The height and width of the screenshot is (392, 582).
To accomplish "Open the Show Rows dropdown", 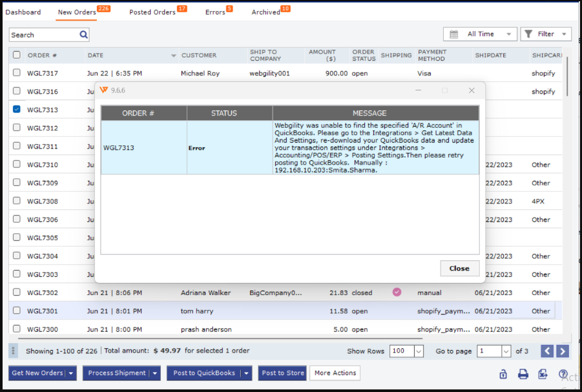I will click(419, 351).
